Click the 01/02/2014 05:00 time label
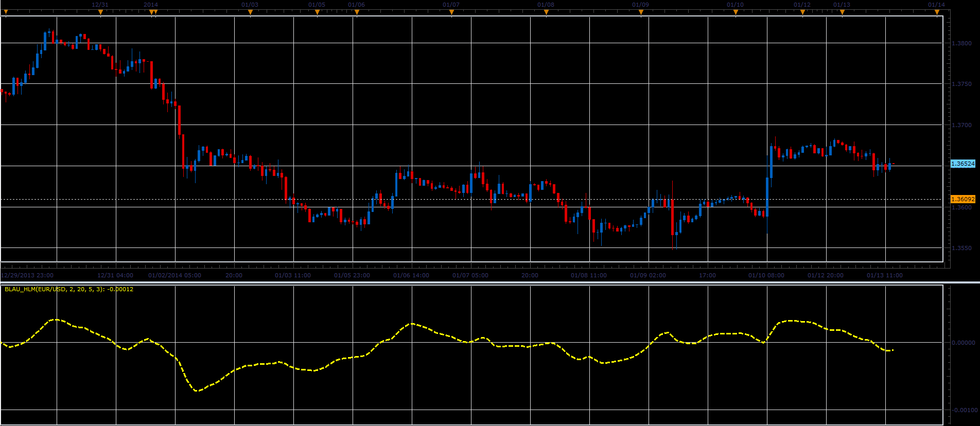Image resolution: width=980 pixels, height=426 pixels. [174, 275]
